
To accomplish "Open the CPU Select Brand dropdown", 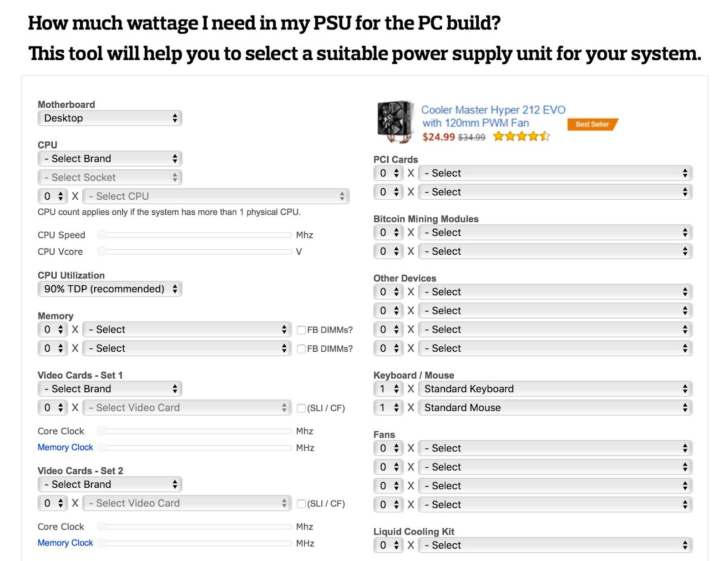I will click(110, 158).
